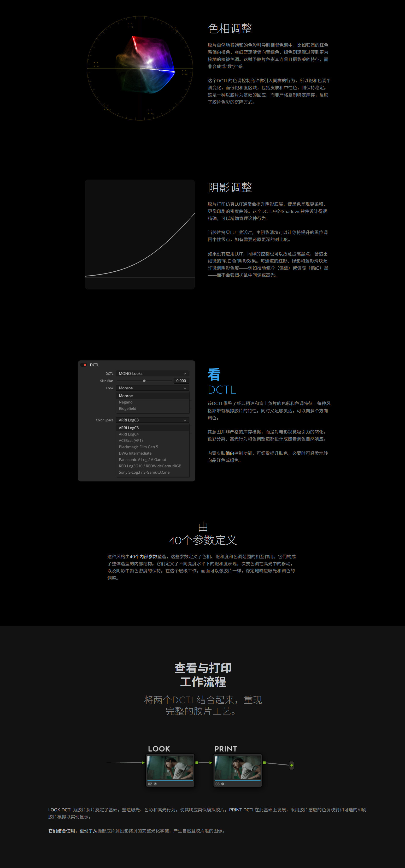The image size is (405, 868).
Task: Click the node graph output connector circle
Action: click(292, 765)
